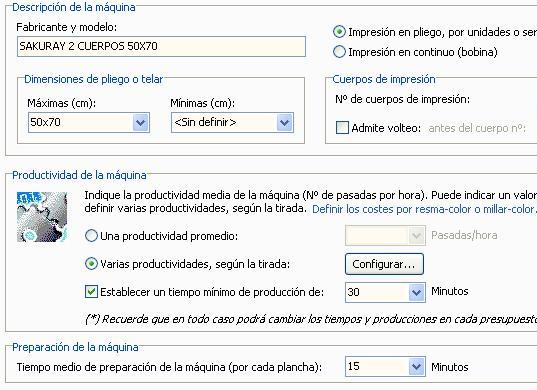Expand Mínimas (cm) dropdown arrow

(285, 122)
